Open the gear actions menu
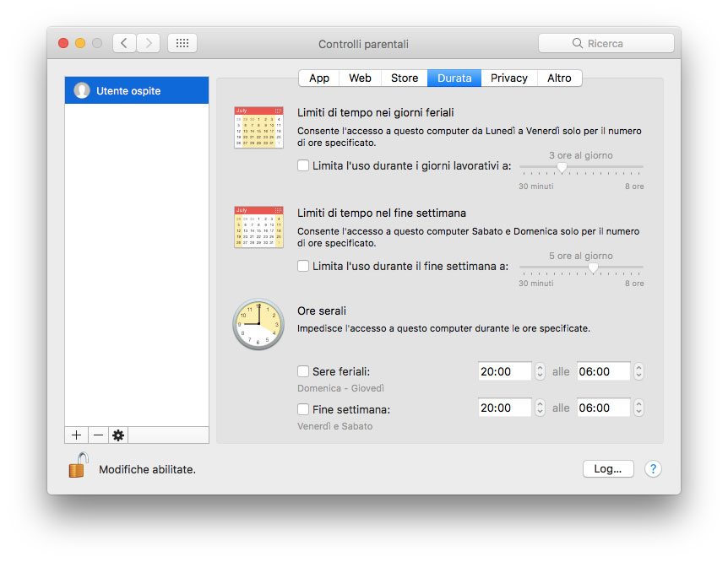Viewport: 728px width, 562px height. [118, 435]
